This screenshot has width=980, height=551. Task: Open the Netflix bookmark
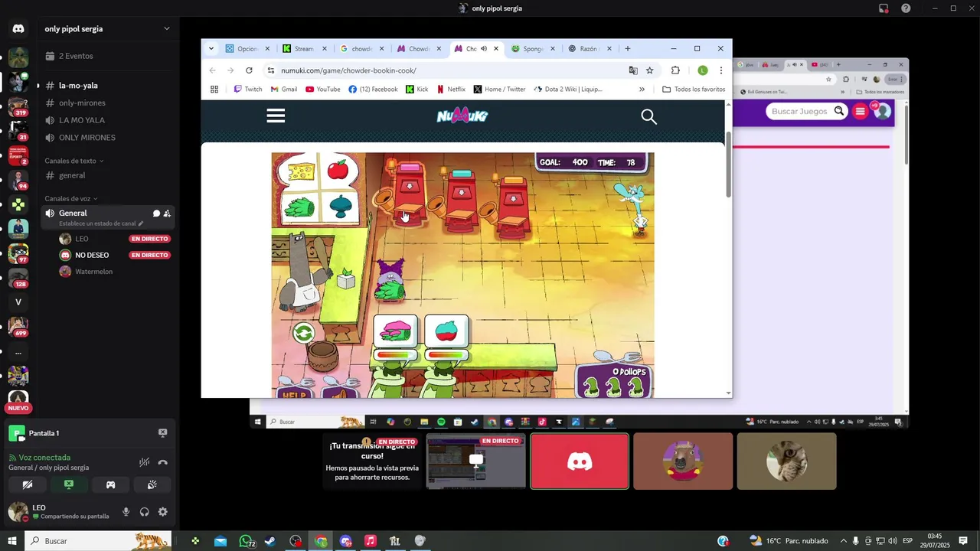(x=451, y=90)
